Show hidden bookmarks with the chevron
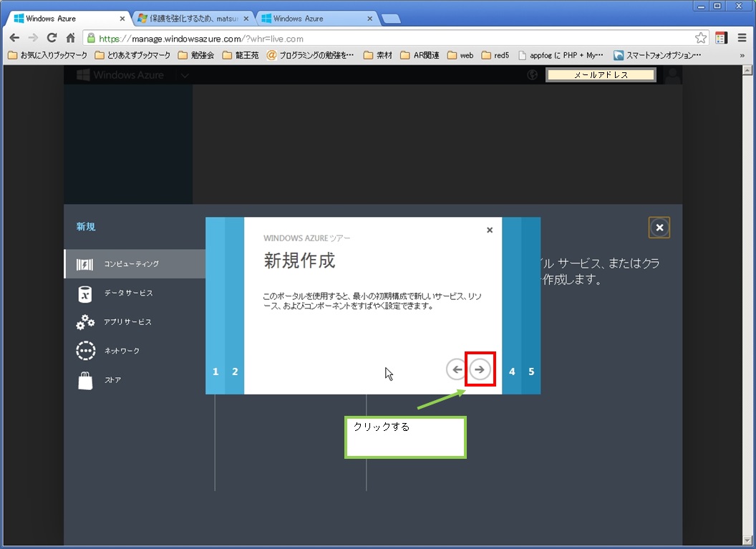The height and width of the screenshot is (549, 756). pos(742,55)
